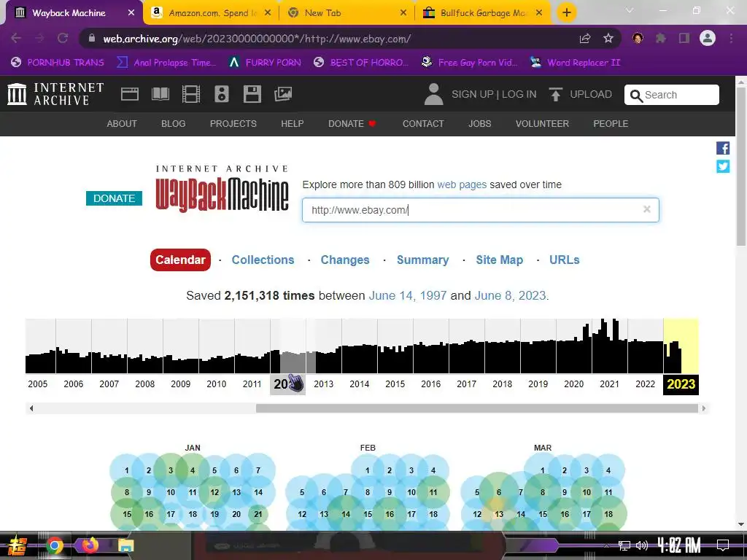Click browser back arrow
Viewport: 747px width, 560px height.
(x=16, y=38)
